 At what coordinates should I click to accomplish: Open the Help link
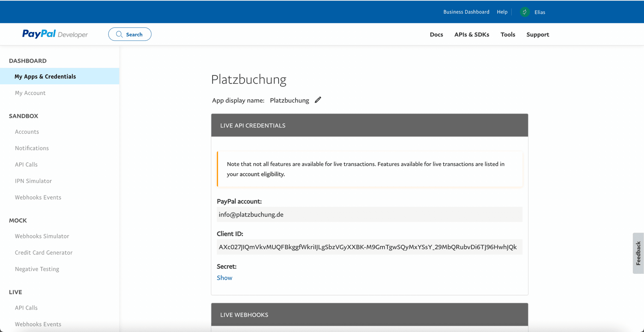(502, 12)
